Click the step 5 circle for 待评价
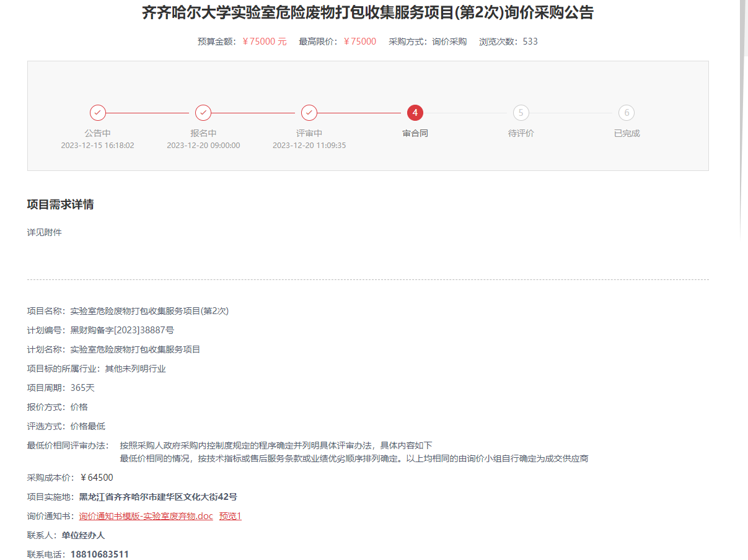 coord(521,113)
